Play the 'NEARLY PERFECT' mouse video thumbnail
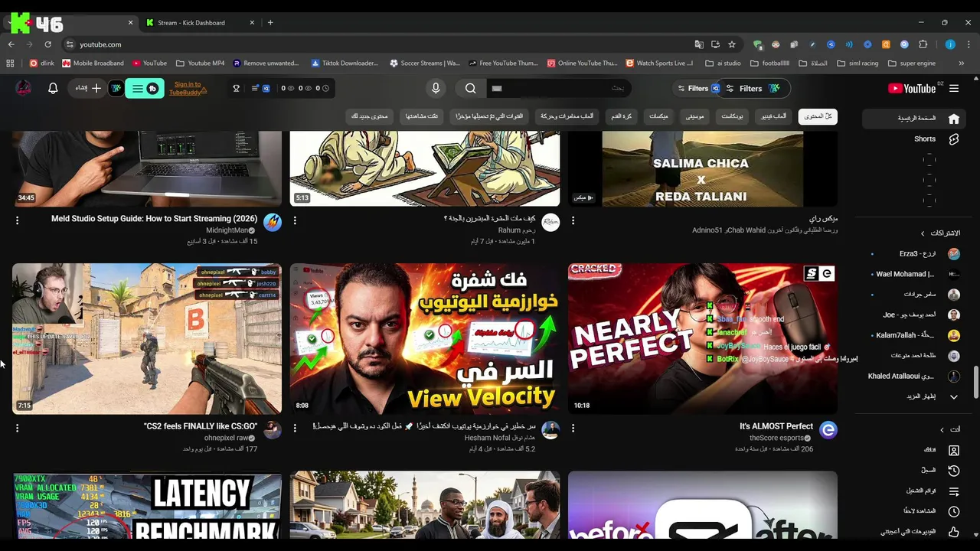 pyautogui.click(x=703, y=339)
